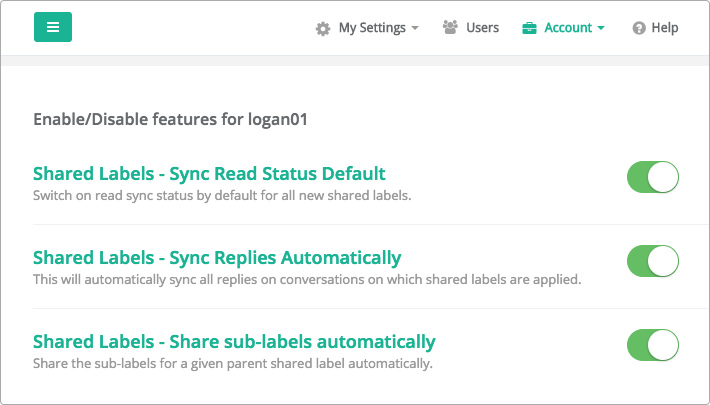Screen dimensions: 710x405
Task: Expand the Account dropdown caret
Action: pos(601,28)
